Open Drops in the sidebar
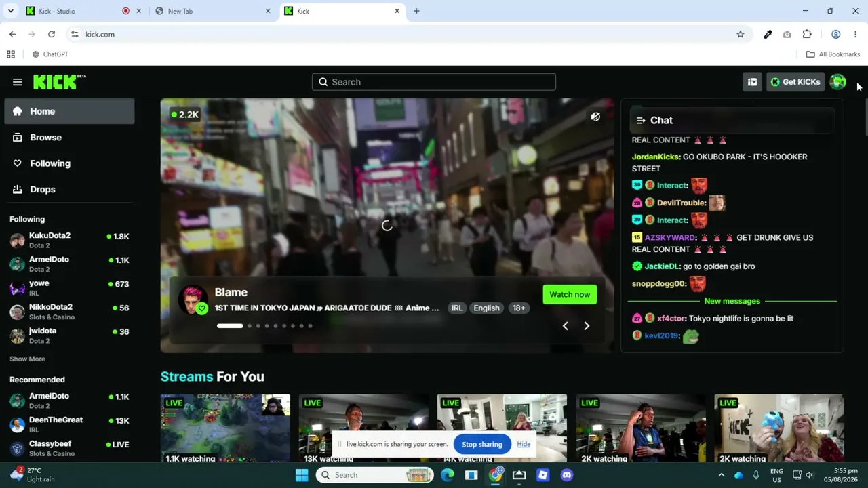 click(x=69, y=190)
